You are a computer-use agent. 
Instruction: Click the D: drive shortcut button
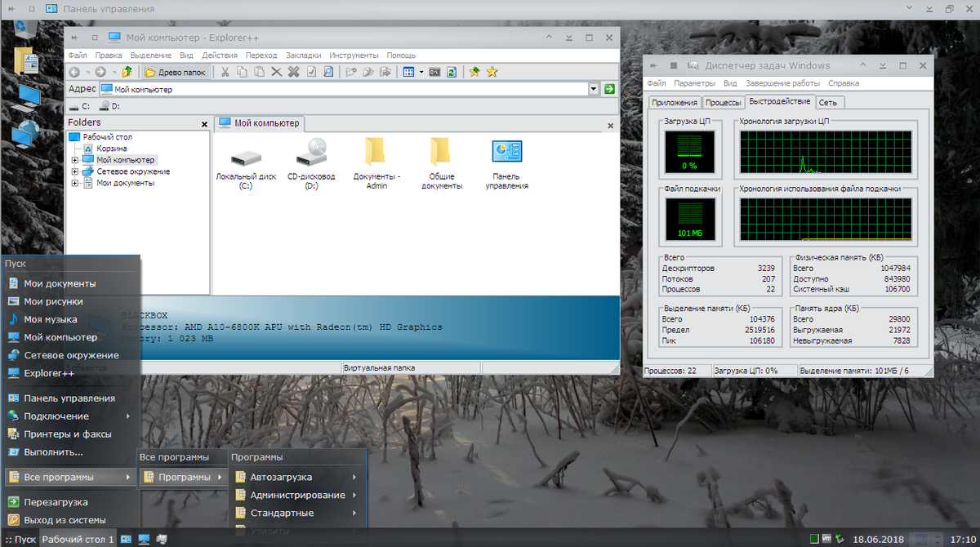pyautogui.click(x=109, y=106)
